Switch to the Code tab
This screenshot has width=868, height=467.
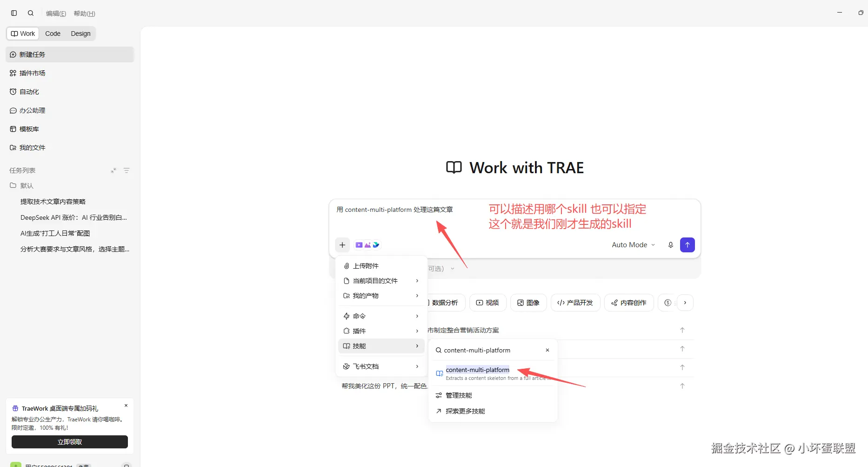pyautogui.click(x=53, y=34)
